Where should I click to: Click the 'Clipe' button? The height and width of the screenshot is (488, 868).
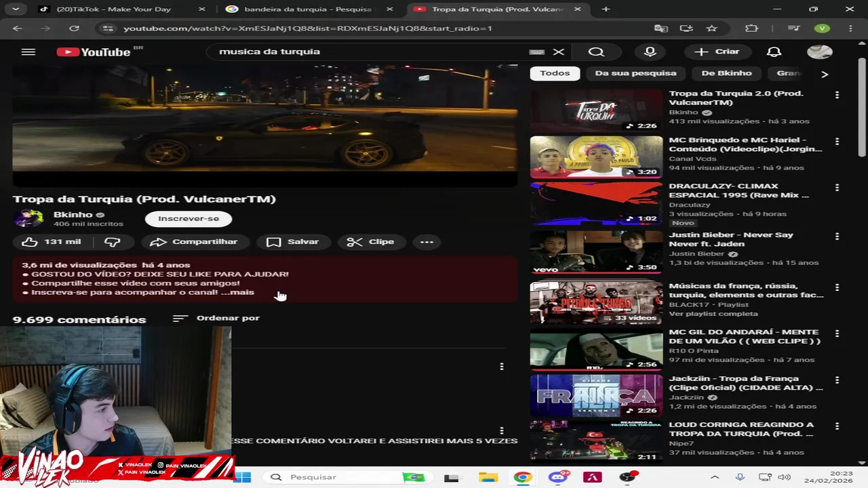(x=370, y=242)
